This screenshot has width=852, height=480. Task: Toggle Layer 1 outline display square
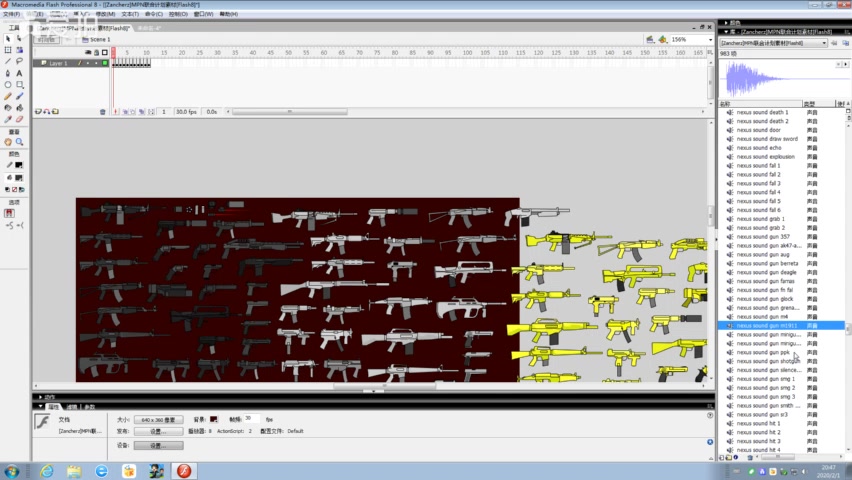[x=104, y=63]
